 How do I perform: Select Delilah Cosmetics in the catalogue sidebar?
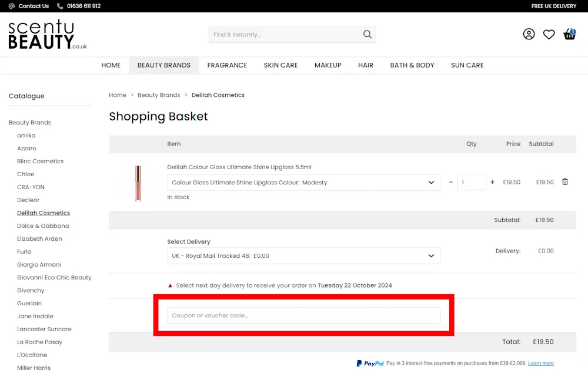click(44, 213)
